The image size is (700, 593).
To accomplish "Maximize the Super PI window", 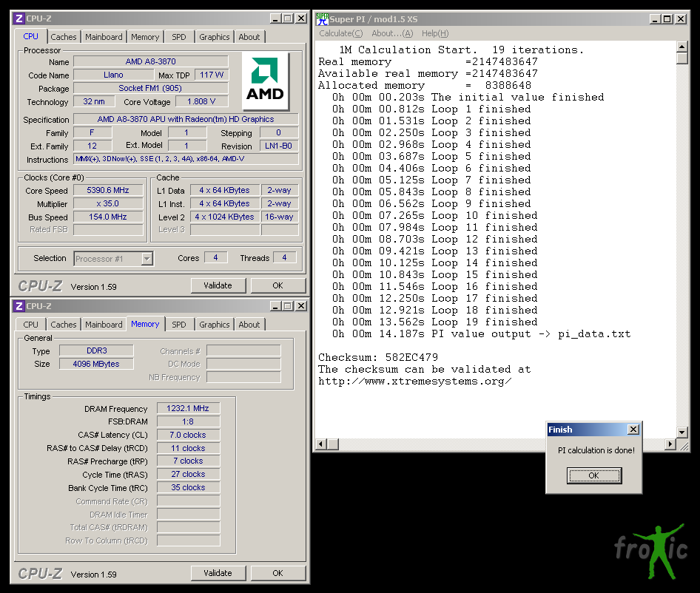I will click(667, 18).
